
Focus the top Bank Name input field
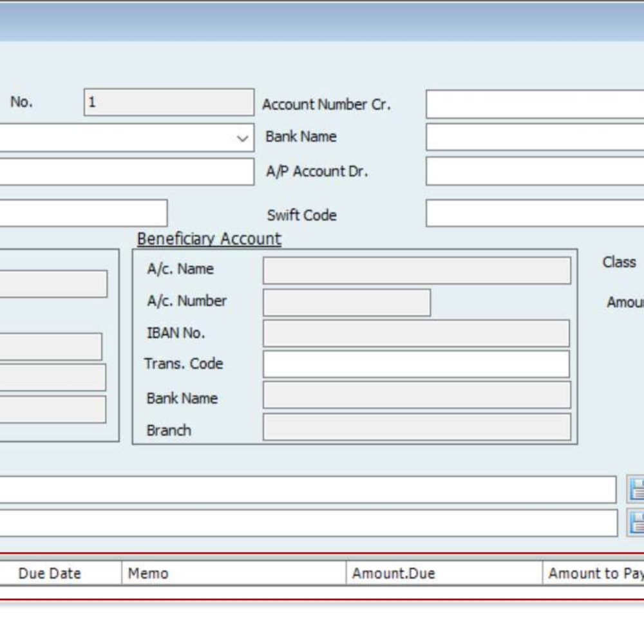pos(535,137)
